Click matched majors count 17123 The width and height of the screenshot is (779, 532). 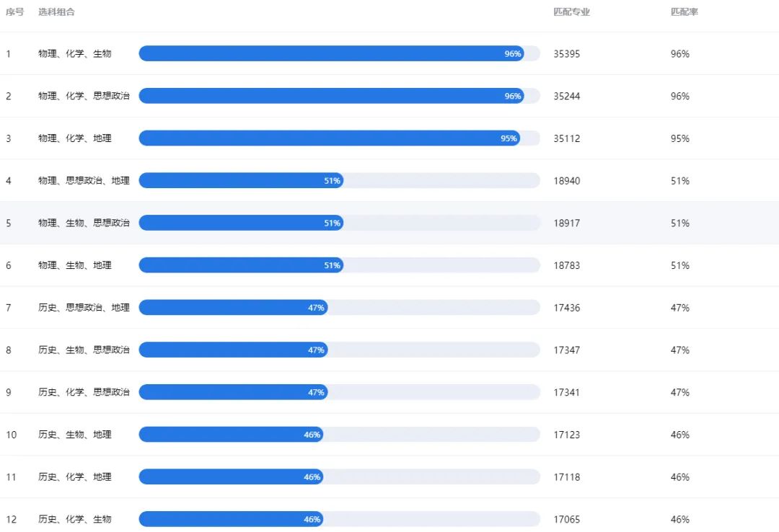[567, 435]
